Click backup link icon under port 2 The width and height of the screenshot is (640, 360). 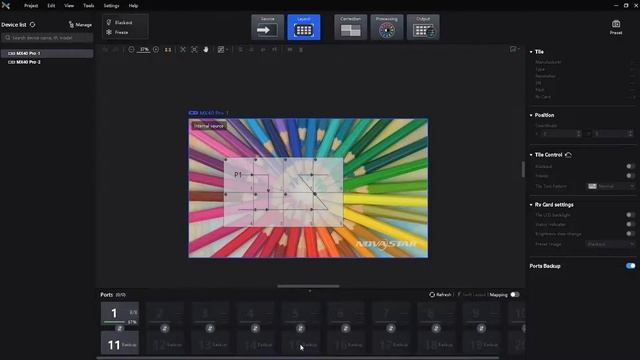(164, 328)
